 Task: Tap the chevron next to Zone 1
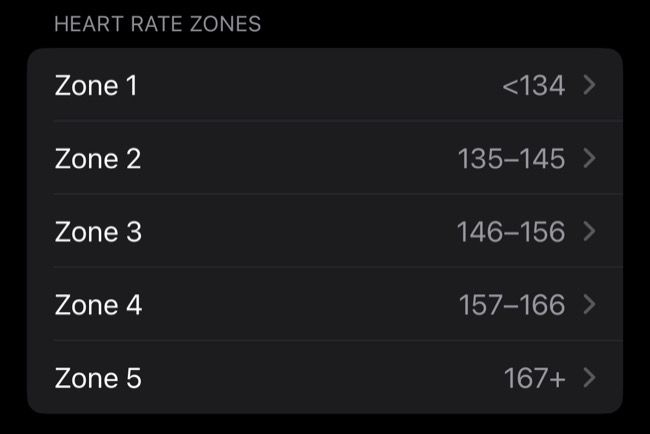589,85
